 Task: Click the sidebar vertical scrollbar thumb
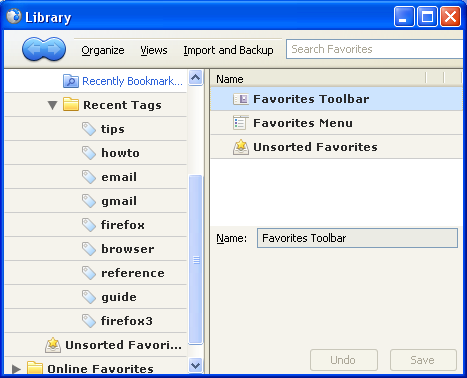[x=196, y=259]
